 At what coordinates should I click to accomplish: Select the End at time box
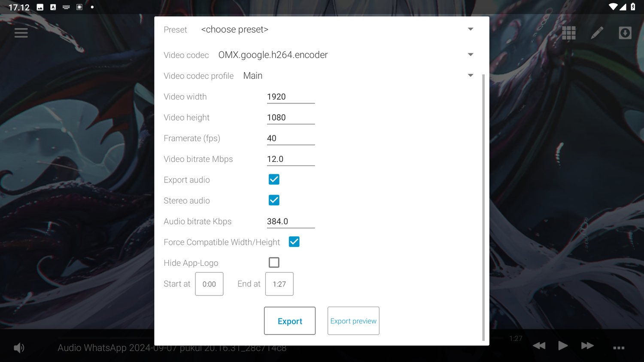click(x=279, y=284)
